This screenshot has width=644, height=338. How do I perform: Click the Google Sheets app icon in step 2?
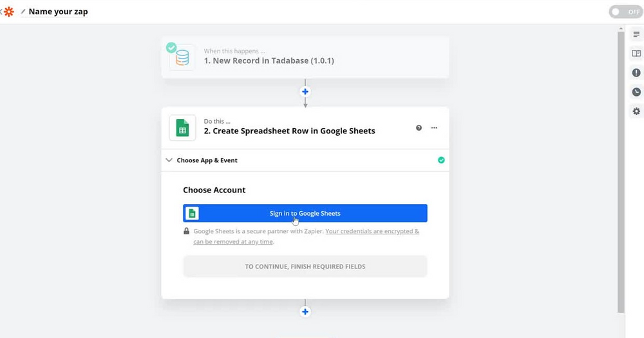click(182, 127)
